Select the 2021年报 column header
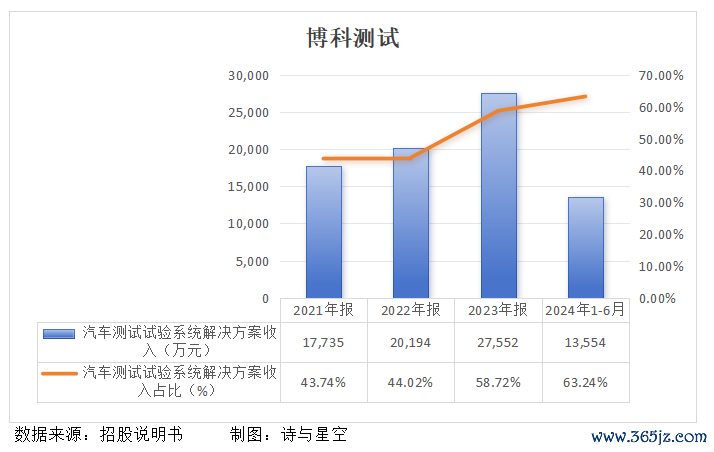714x452 pixels. click(x=323, y=310)
